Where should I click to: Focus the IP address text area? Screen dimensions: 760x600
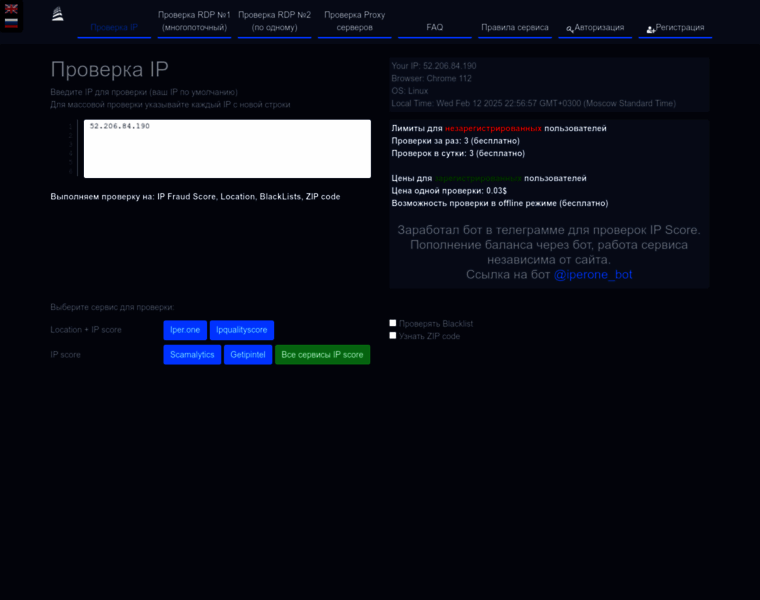click(x=227, y=149)
